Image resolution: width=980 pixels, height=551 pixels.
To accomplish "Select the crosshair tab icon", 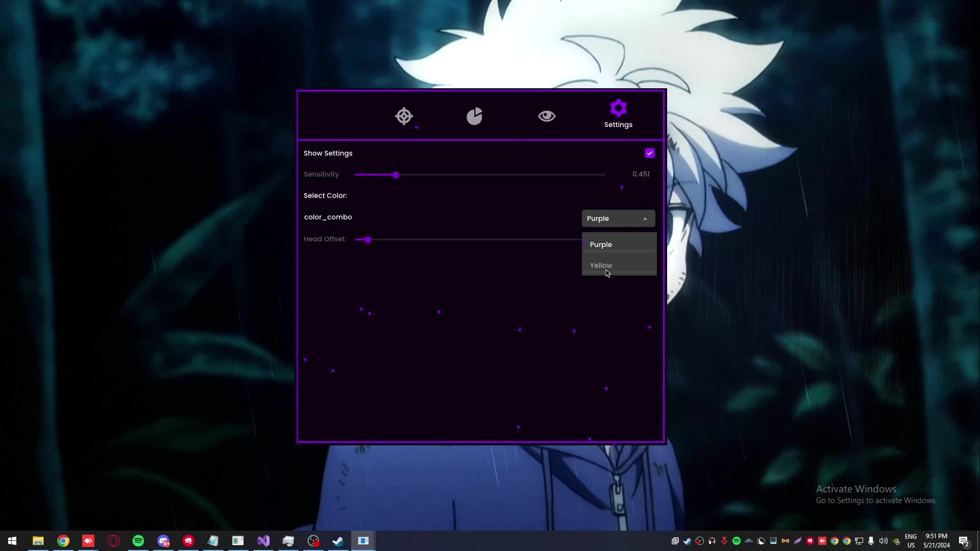I will (404, 116).
